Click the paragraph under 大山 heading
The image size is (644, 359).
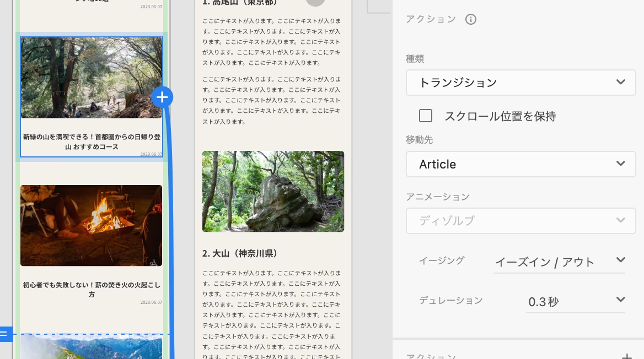[x=271, y=315]
